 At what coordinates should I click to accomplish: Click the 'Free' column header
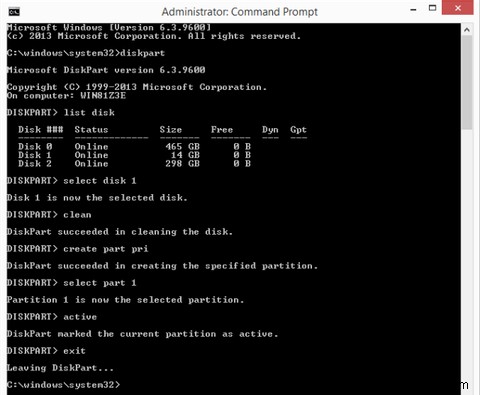click(x=222, y=130)
